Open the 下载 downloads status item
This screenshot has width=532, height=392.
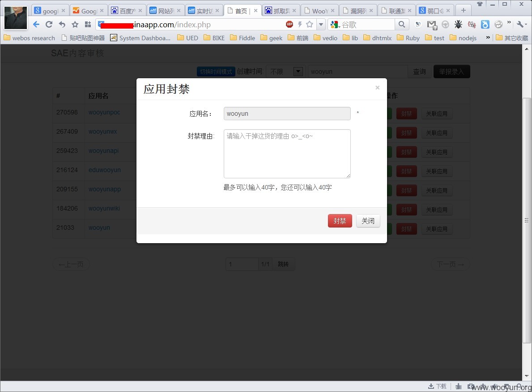click(437, 386)
